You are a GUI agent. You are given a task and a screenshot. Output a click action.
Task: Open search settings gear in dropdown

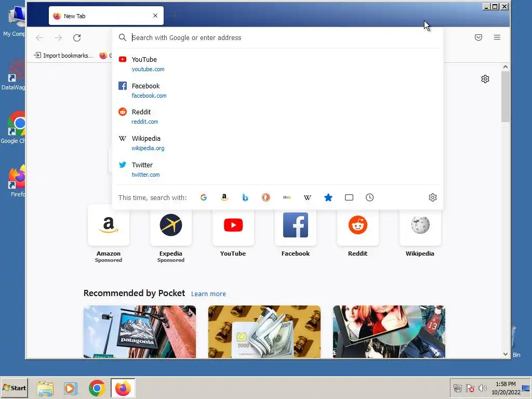tap(433, 197)
